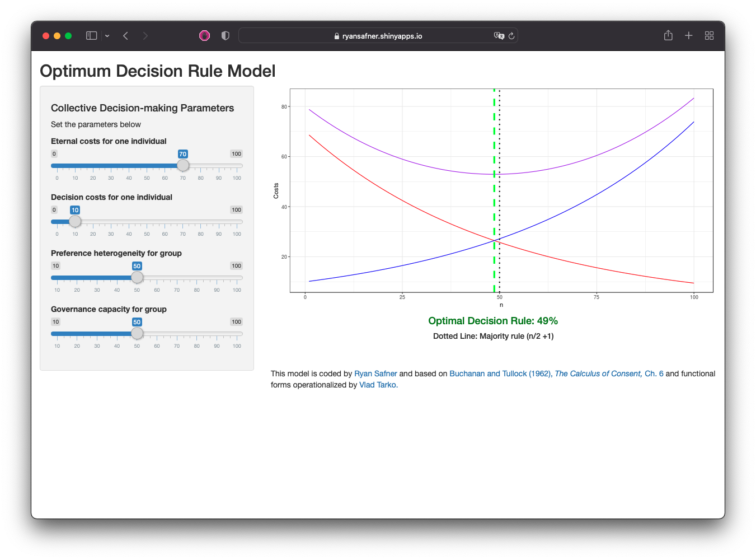
Task: Go back with the back arrow
Action: 126,36
